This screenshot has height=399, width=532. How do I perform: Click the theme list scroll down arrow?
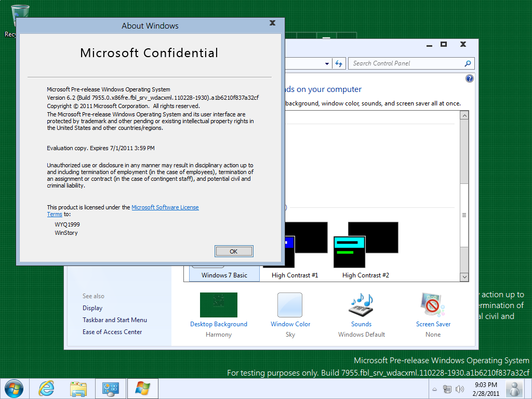(464, 277)
